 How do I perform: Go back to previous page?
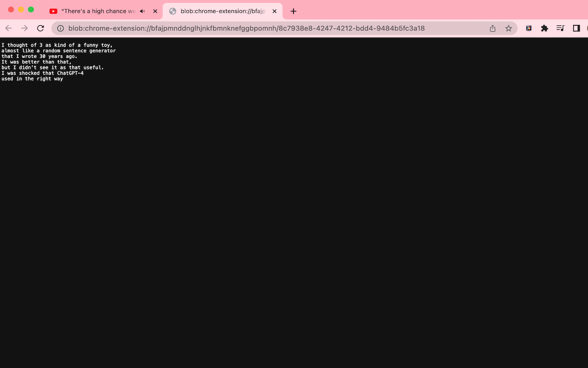8,29
